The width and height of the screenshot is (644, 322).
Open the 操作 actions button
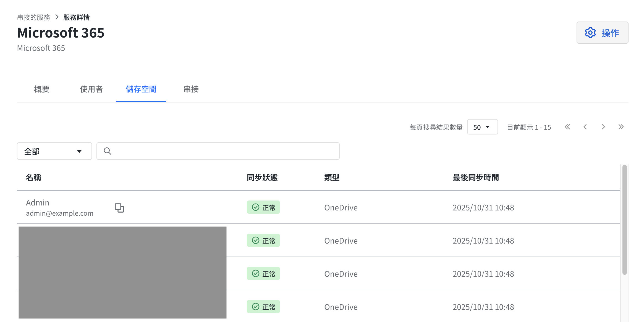coord(602,33)
